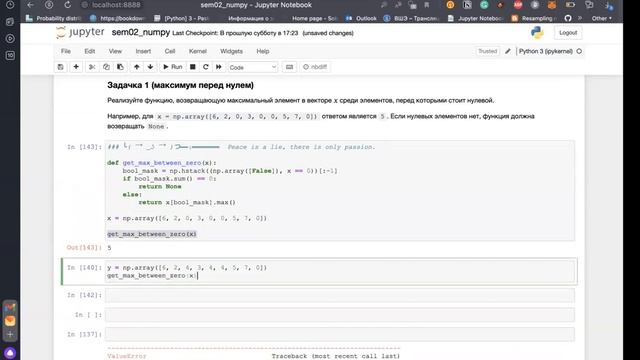Click the play icon in browser sidebar

coord(10,38)
